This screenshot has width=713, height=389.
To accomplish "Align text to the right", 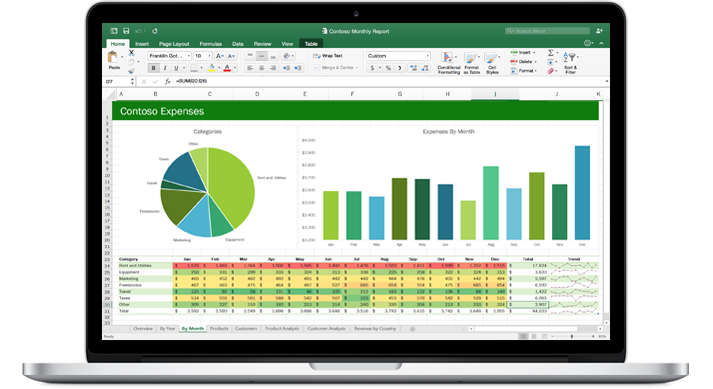I will pyautogui.click(x=273, y=68).
